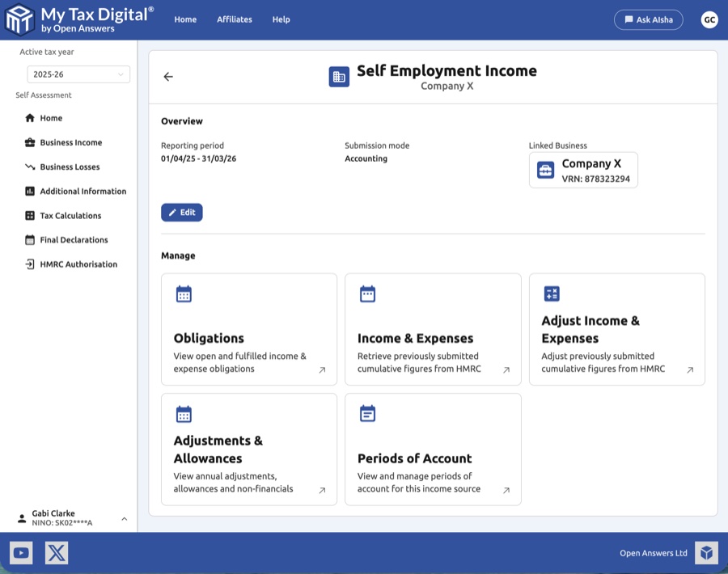Collapse the Gabi Clarke profile section

coord(124,518)
